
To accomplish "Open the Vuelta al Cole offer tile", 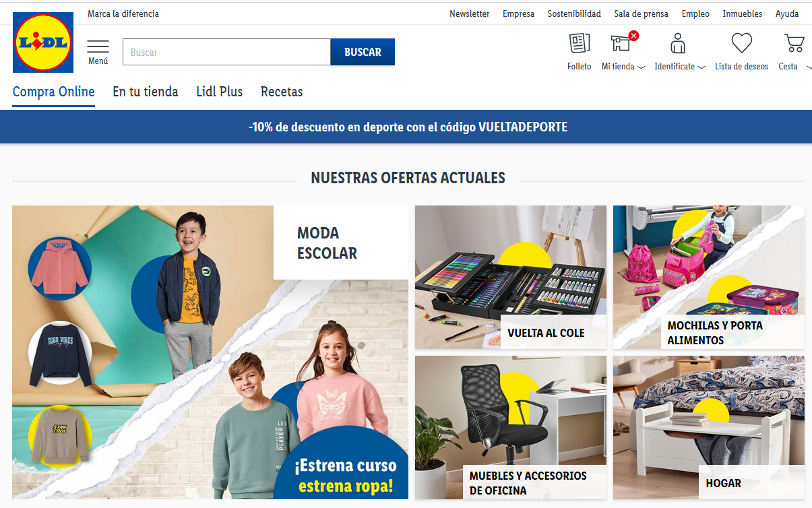I will 511,277.
